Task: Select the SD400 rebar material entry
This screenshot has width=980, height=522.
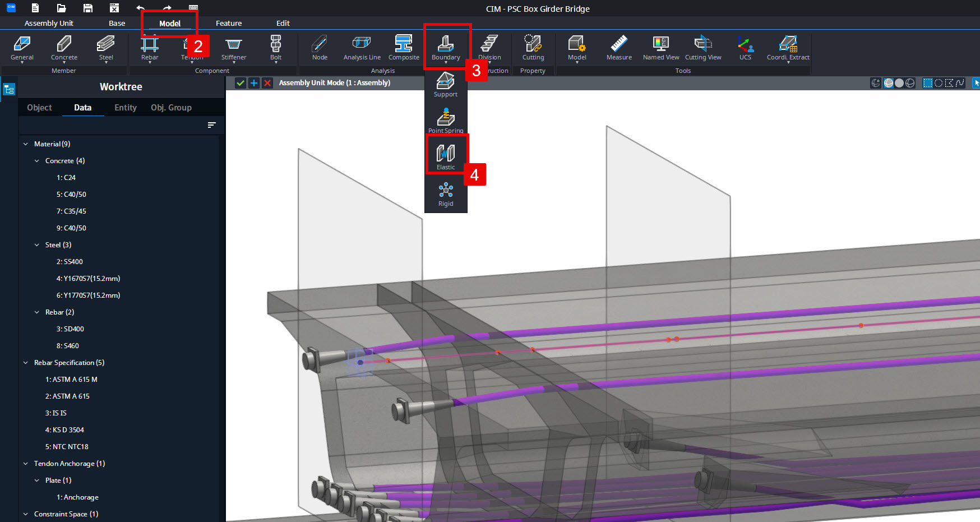Action: tap(71, 329)
